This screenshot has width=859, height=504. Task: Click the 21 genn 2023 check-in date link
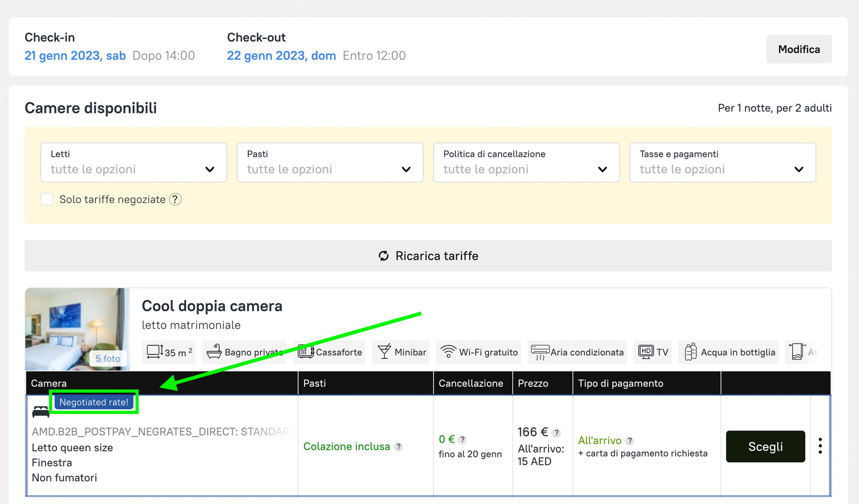[x=75, y=56]
